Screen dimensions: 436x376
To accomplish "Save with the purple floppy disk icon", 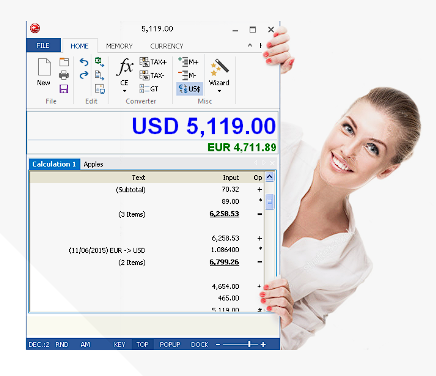I will 64,89.
